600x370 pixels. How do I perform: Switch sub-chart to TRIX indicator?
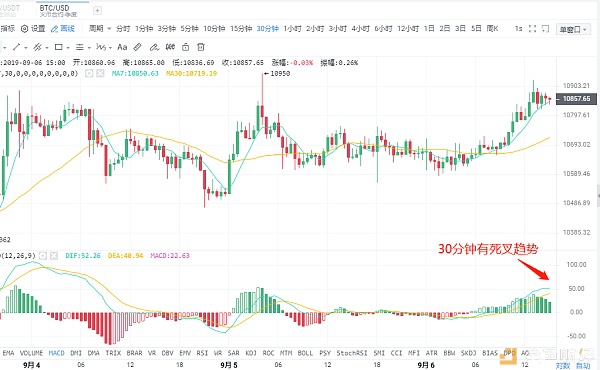(x=113, y=353)
